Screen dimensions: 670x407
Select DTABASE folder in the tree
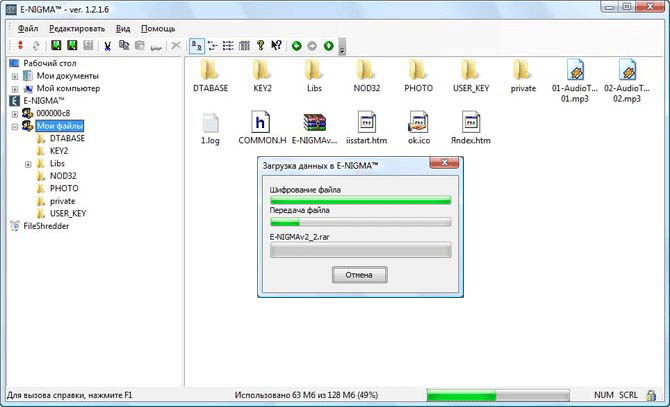pyautogui.click(x=67, y=138)
